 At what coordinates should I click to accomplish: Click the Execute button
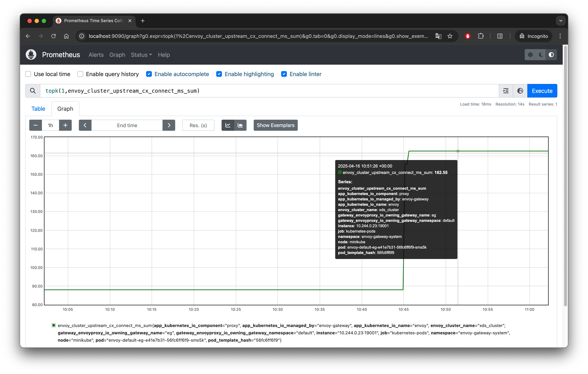542,91
